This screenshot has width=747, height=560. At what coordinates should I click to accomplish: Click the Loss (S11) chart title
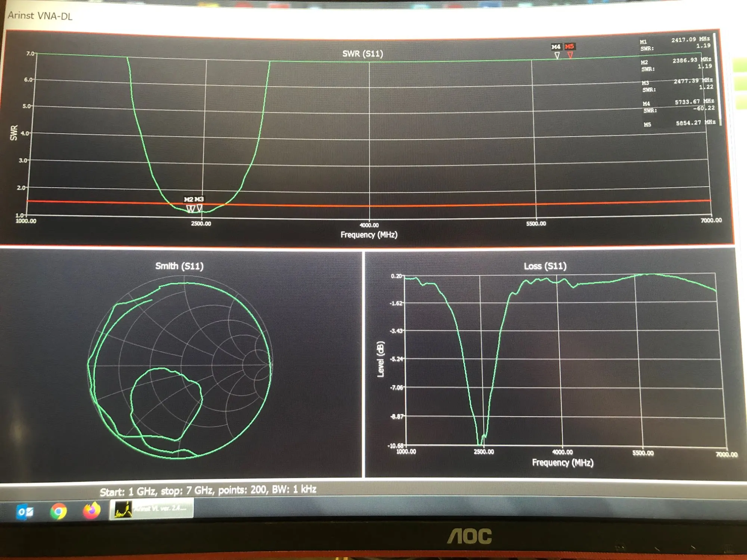click(545, 266)
